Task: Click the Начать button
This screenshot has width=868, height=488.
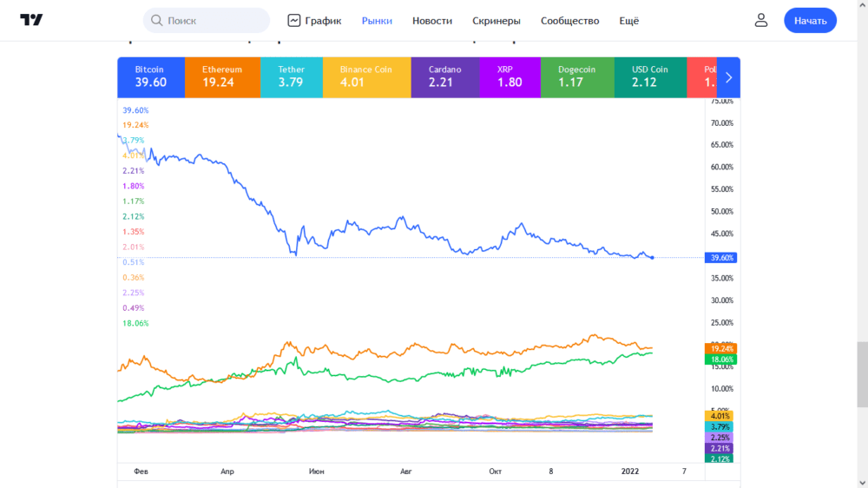Action: [x=810, y=20]
